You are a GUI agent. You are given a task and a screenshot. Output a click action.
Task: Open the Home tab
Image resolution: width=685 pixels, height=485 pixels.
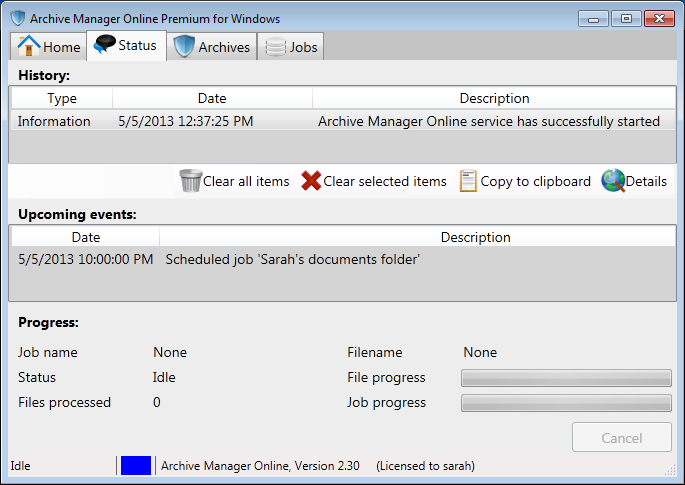49,46
